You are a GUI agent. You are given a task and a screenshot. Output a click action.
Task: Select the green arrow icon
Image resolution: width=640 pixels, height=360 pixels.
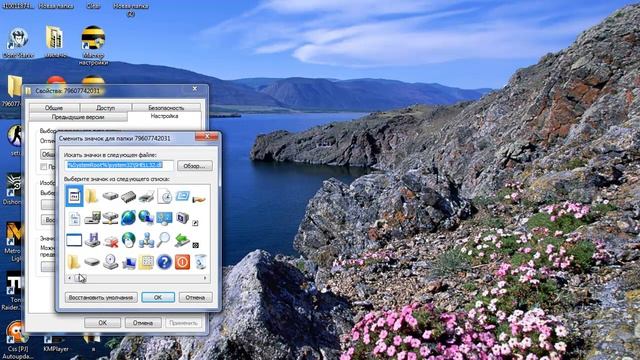click(182, 240)
